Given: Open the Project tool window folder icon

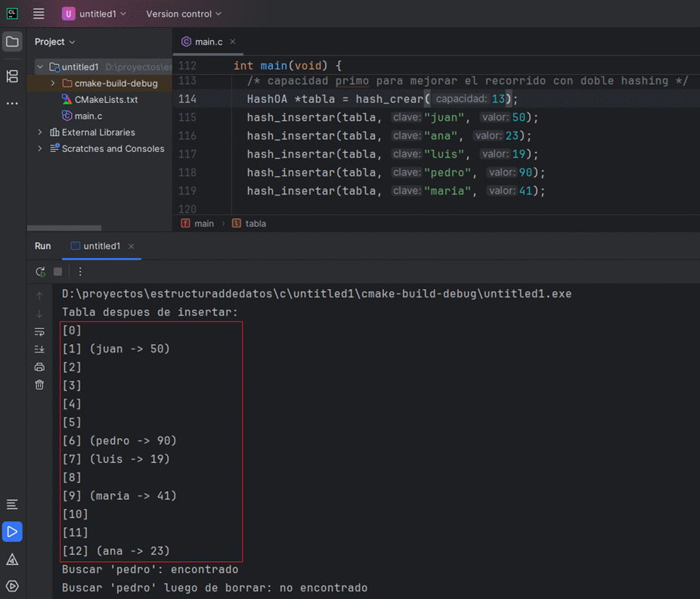Looking at the screenshot, I should (x=11, y=42).
